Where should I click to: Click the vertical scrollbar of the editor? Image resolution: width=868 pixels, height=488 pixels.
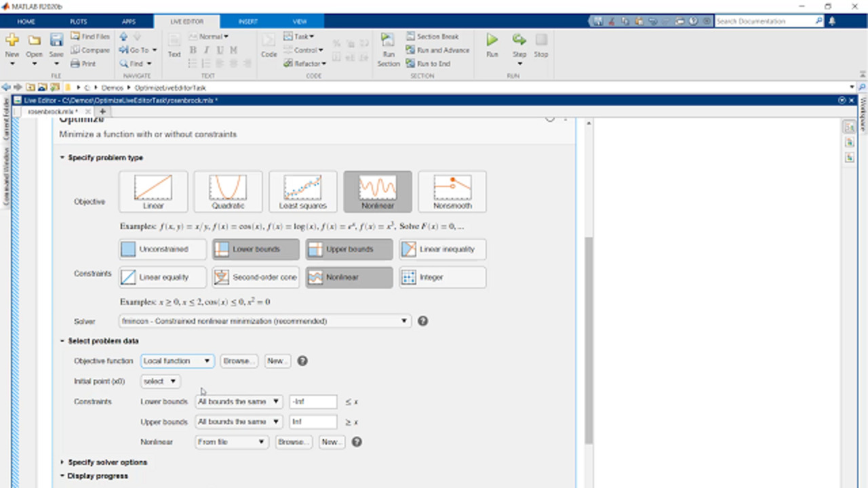tap(588, 339)
